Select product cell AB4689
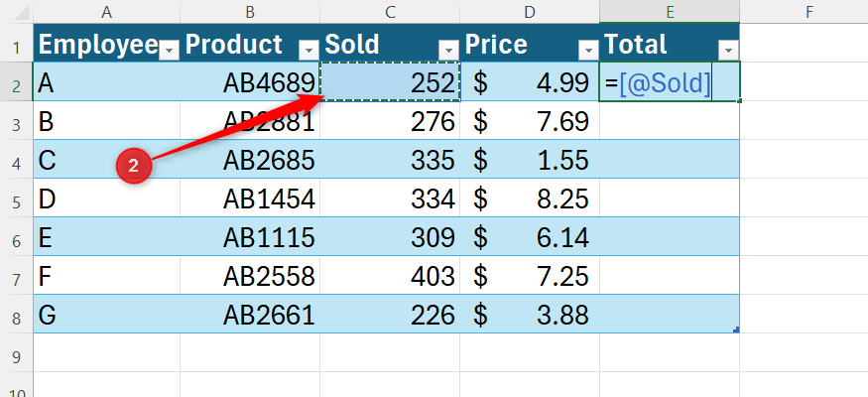 (250, 82)
